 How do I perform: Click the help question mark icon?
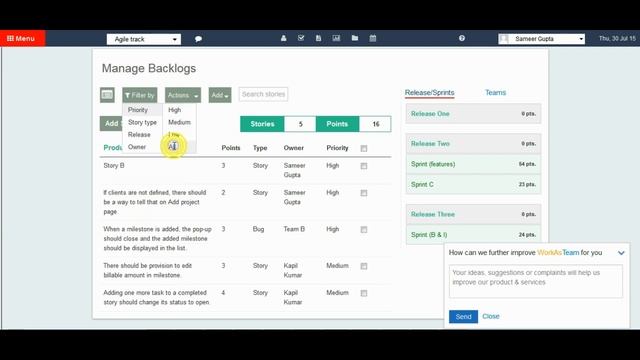coord(462,38)
